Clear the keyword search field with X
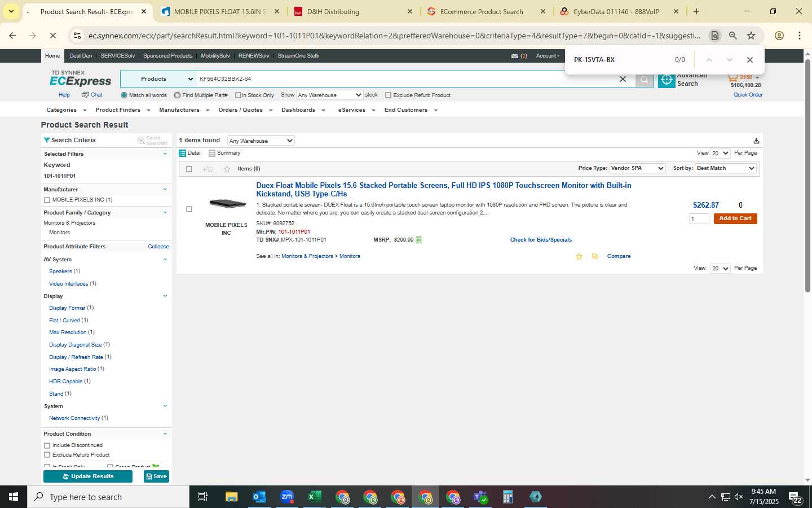 623,80
